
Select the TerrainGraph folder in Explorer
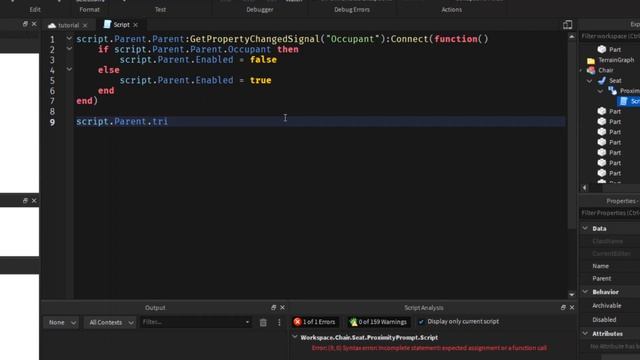coord(616,60)
